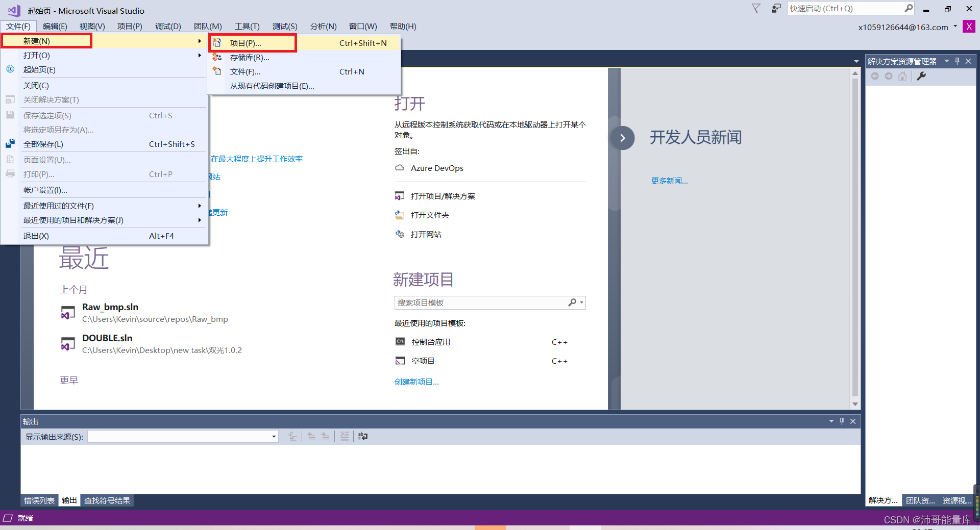Viewport: 980px width, 530px height.
Task: Switch to 团队资... tab
Action: click(x=921, y=500)
